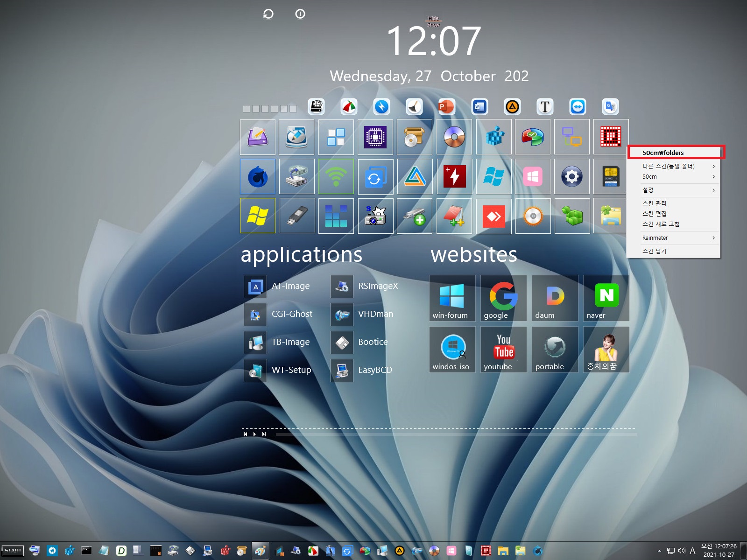Choose 스킨 편집 from context menu
Image resolution: width=747 pixels, height=560 pixels.
(x=674, y=214)
